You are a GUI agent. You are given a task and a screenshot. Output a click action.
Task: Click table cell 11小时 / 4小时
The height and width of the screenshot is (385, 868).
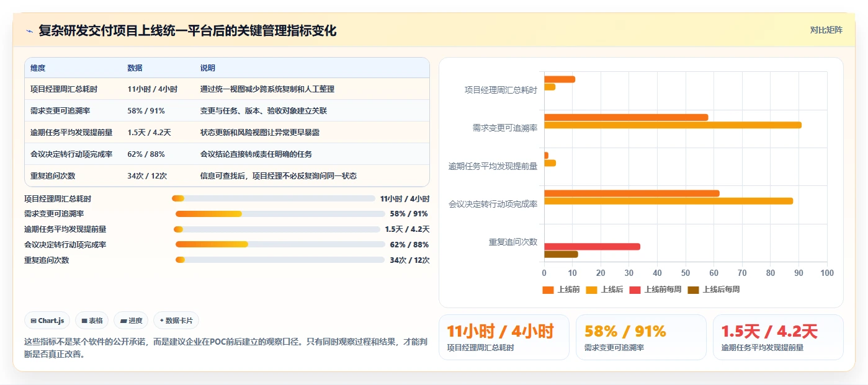click(153, 89)
